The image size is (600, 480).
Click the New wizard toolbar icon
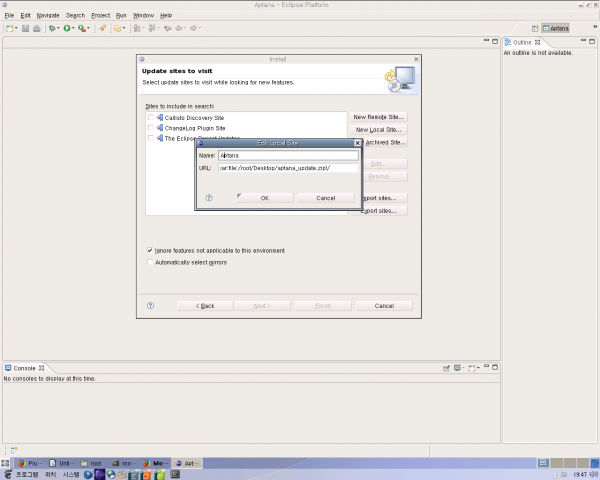coord(10,28)
